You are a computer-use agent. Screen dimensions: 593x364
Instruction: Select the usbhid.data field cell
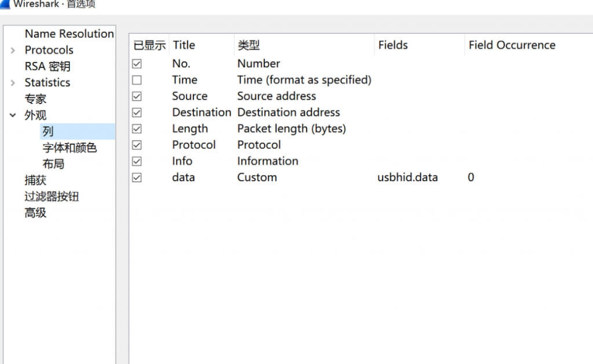coord(407,178)
